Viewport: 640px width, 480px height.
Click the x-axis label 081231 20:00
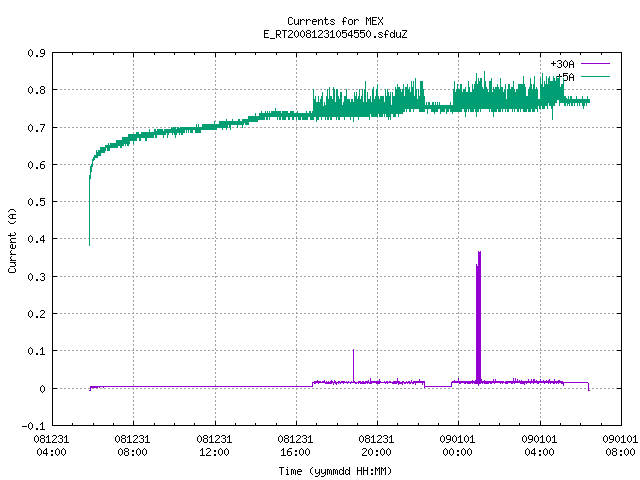coord(376,446)
